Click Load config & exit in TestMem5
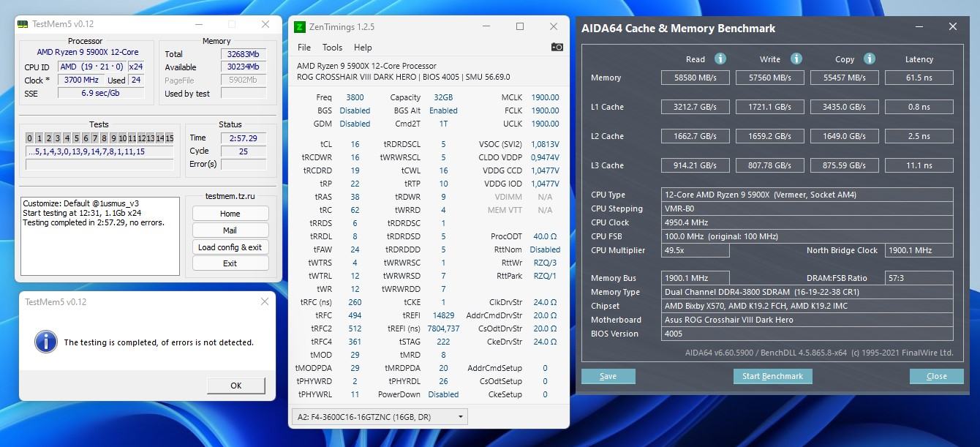This screenshot has width=980, height=447. (x=230, y=247)
